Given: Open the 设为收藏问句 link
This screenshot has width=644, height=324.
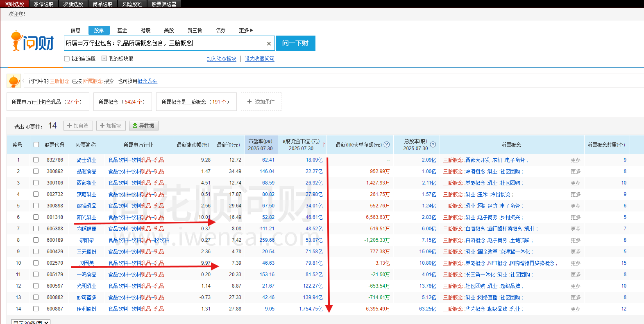Looking at the screenshot, I should coord(260,59).
